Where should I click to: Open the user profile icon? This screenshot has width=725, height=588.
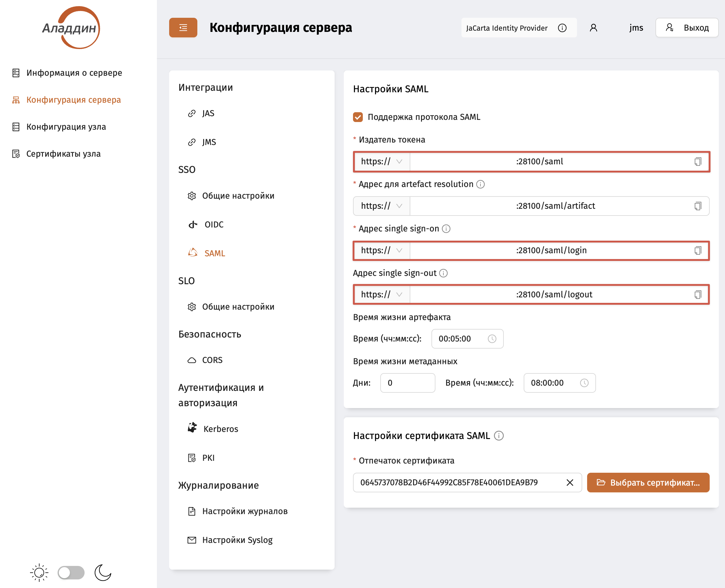593,28
